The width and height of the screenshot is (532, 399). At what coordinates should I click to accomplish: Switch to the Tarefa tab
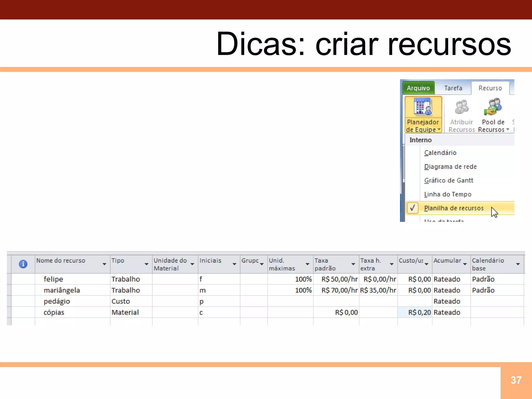453,88
